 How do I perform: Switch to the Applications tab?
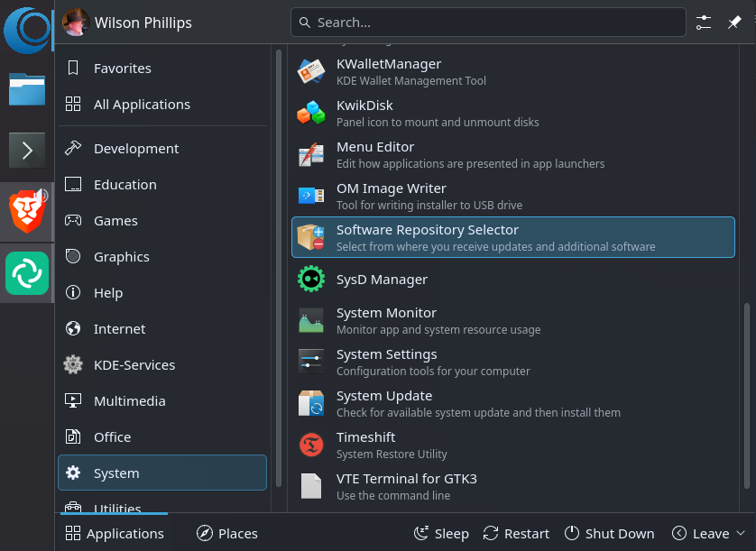pyautogui.click(x=115, y=533)
